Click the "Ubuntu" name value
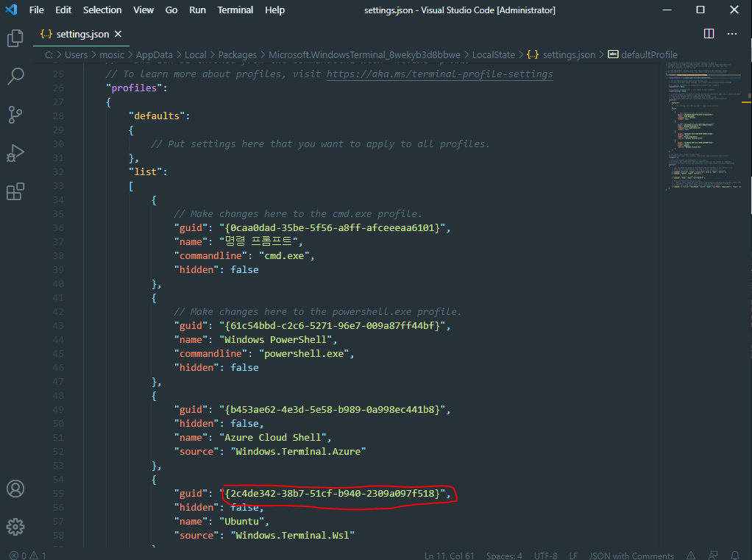752x560 pixels. (x=241, y=521)
